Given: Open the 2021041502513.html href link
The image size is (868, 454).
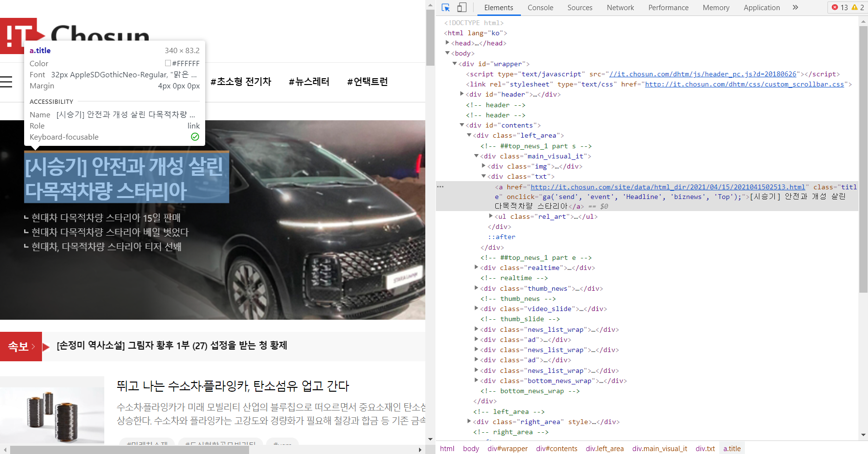Looking at the screenshot, I should tap(668, 187).
